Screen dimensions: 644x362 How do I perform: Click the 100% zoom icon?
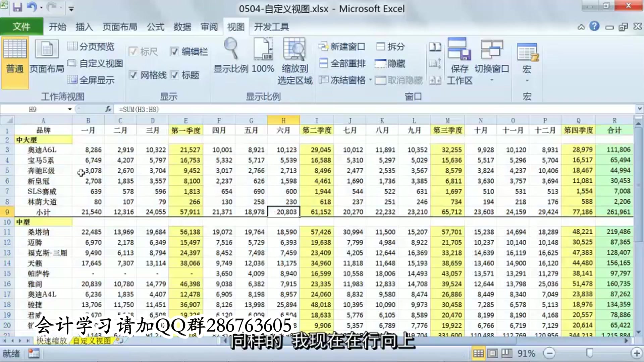point(263,50)
